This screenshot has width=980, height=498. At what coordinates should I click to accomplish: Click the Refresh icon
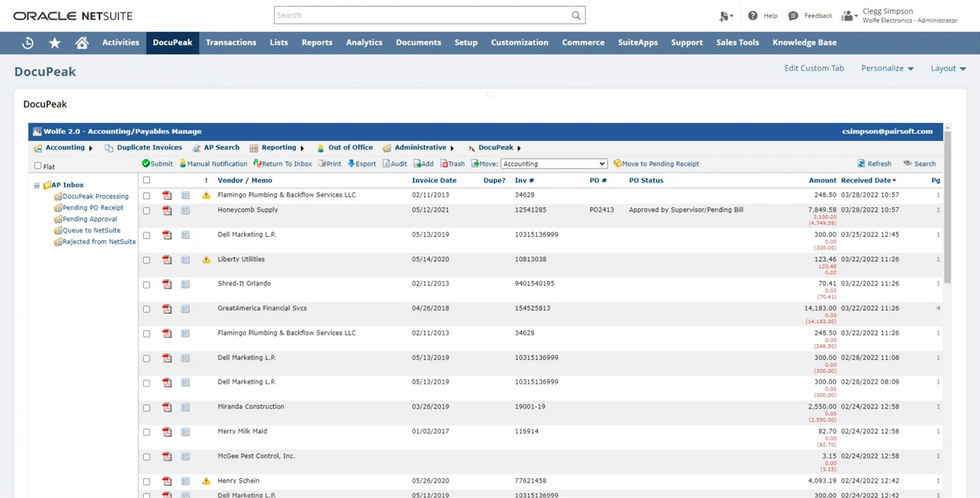coord(861,164)
